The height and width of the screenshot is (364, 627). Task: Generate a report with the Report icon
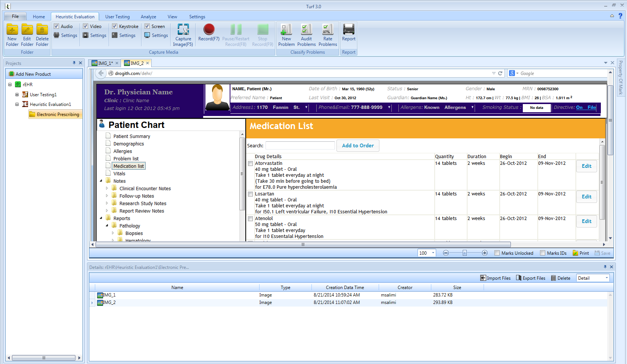point(348,30)
